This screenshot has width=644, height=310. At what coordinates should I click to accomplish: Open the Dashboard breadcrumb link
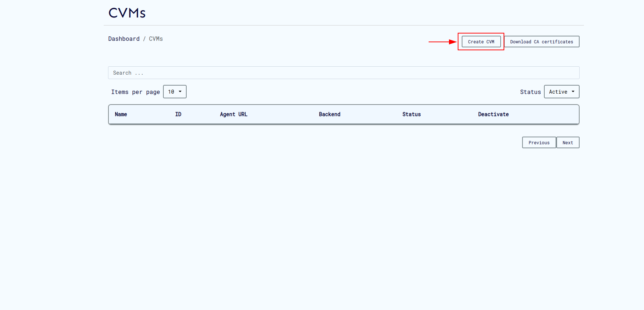[x=124, y=39]
